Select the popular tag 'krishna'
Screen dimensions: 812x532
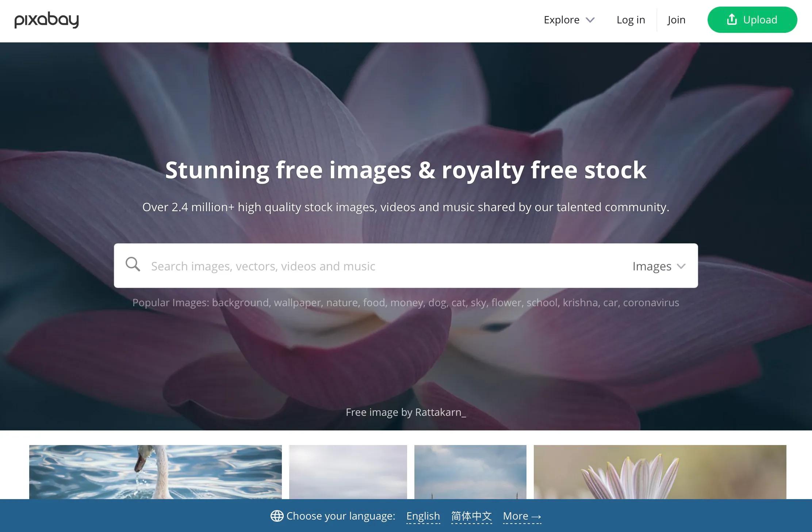(x=580, y=303)
